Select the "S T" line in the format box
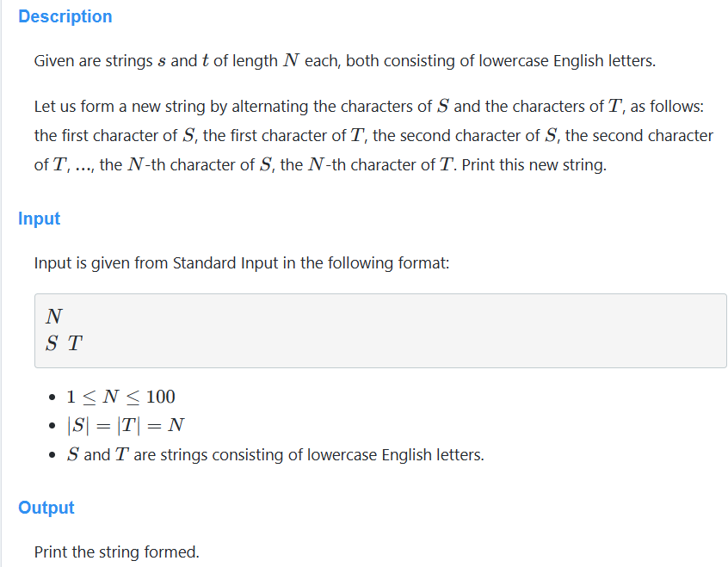The height and width of the screenshot is (567, 728). pos(64,344)
